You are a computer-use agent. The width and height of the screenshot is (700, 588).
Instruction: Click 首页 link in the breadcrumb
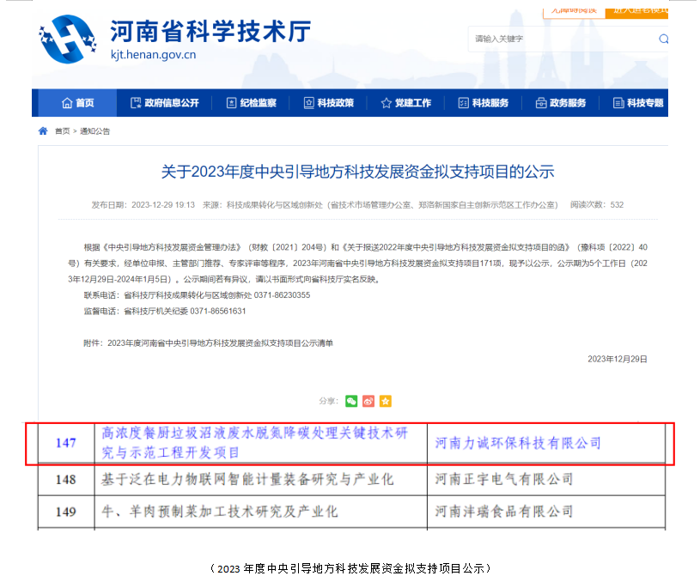click(62, 131)
